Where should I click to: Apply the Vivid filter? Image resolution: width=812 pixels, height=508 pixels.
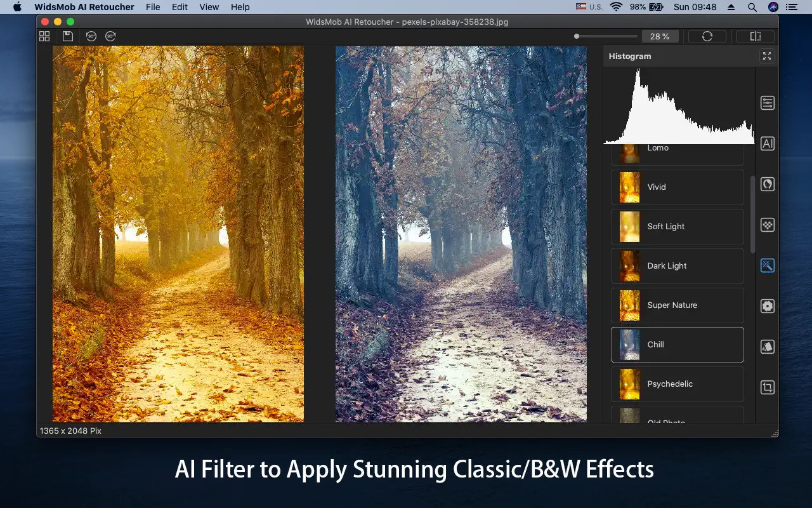[677, 187]
